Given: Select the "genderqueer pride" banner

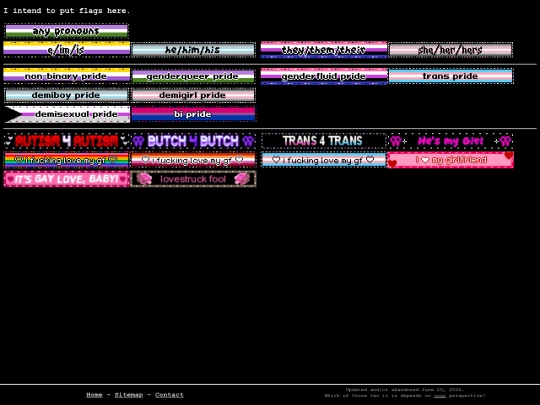Looking at the screenshot, I should pyautogui.click(x=193, y=76).
